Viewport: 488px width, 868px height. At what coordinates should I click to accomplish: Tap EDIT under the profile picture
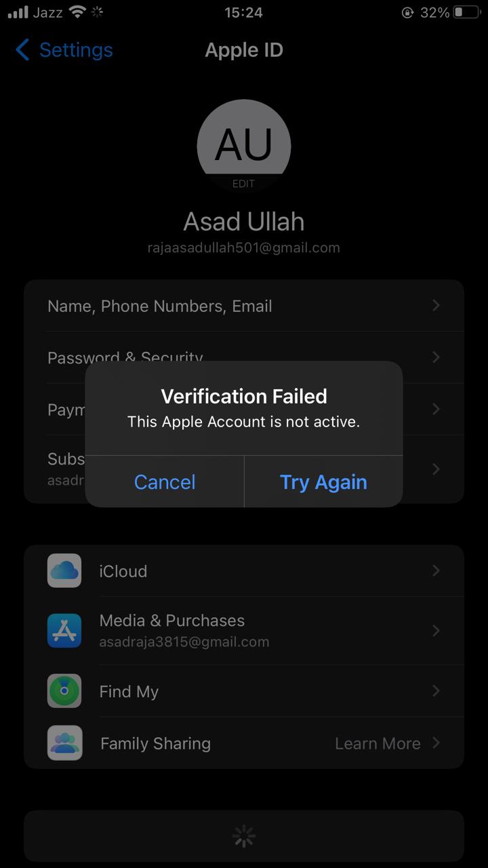tap(244, 184)
